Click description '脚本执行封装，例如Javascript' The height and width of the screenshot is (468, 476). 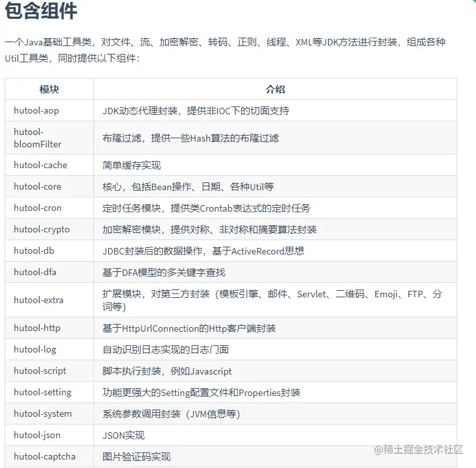pyautogui.click(x=167, y=371)
